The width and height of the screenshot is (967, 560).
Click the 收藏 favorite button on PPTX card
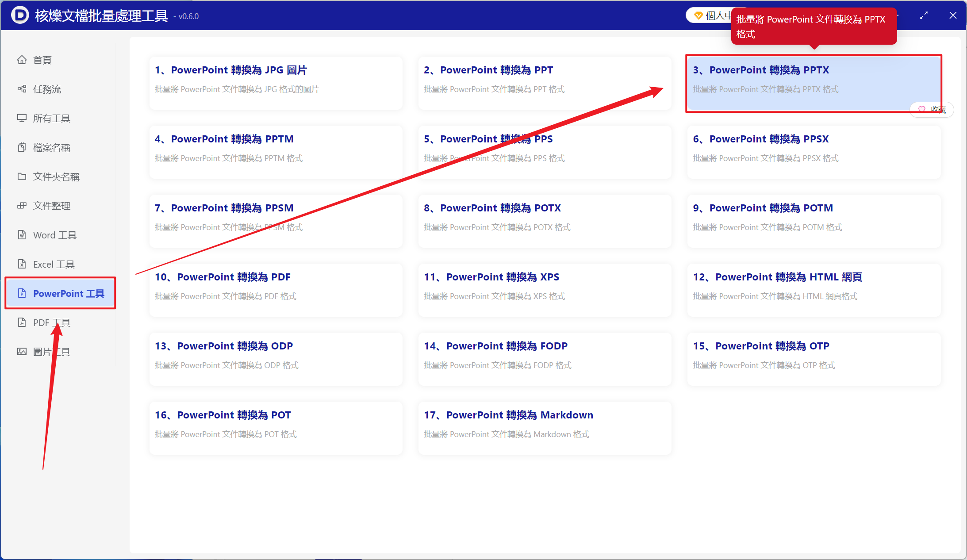click(932, 110)
